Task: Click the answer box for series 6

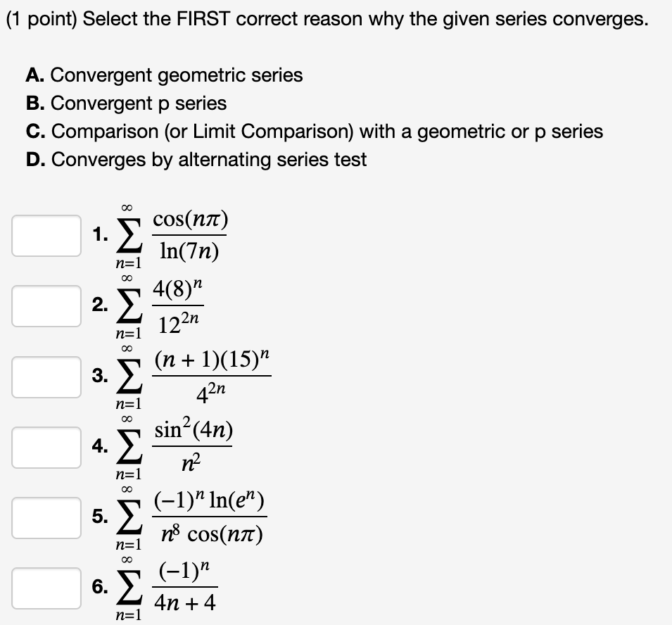Action: pos(45,586)
